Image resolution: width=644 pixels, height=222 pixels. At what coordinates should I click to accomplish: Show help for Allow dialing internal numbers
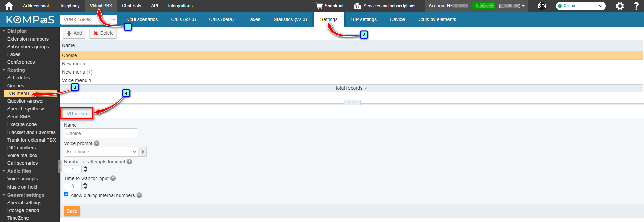tap(139, 195)
